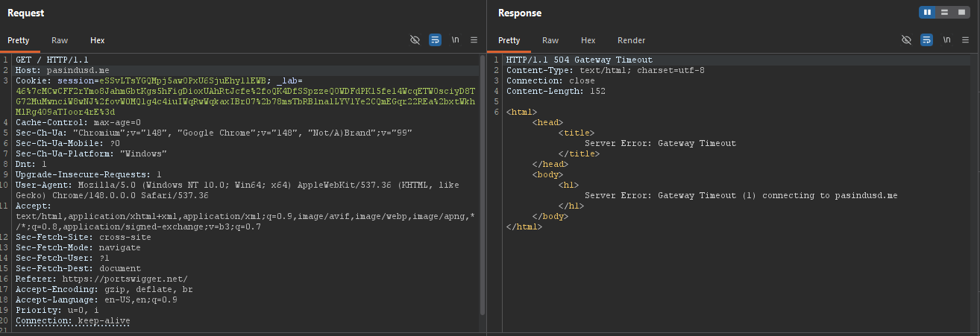Click title text 'Server Error: Gateway Timeout'
This screenshot has width=980, height=336.
pos(660,143)
